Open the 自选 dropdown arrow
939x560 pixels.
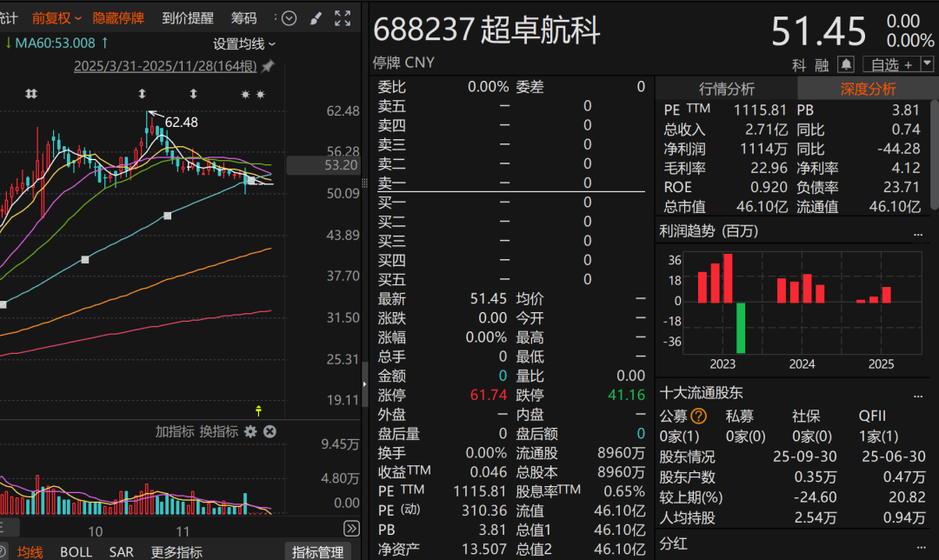tap(927, 63)
